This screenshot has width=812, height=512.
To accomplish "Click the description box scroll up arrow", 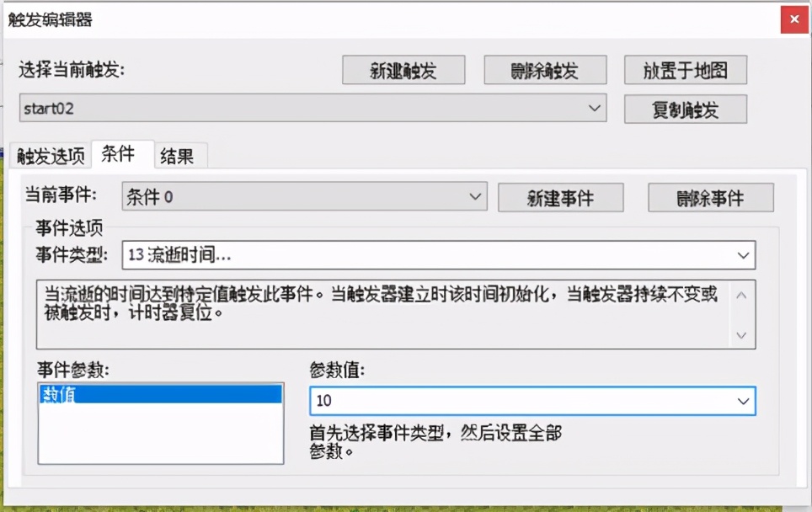I will pos(741,296).
